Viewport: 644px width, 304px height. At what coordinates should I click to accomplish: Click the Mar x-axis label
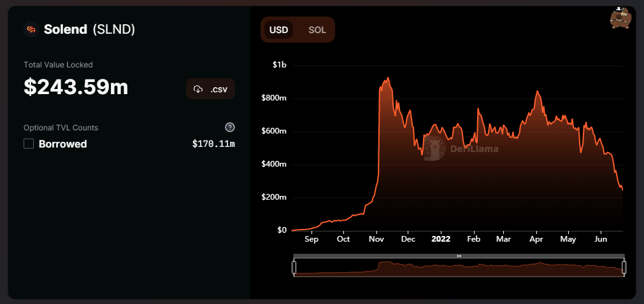pos(503,239)
